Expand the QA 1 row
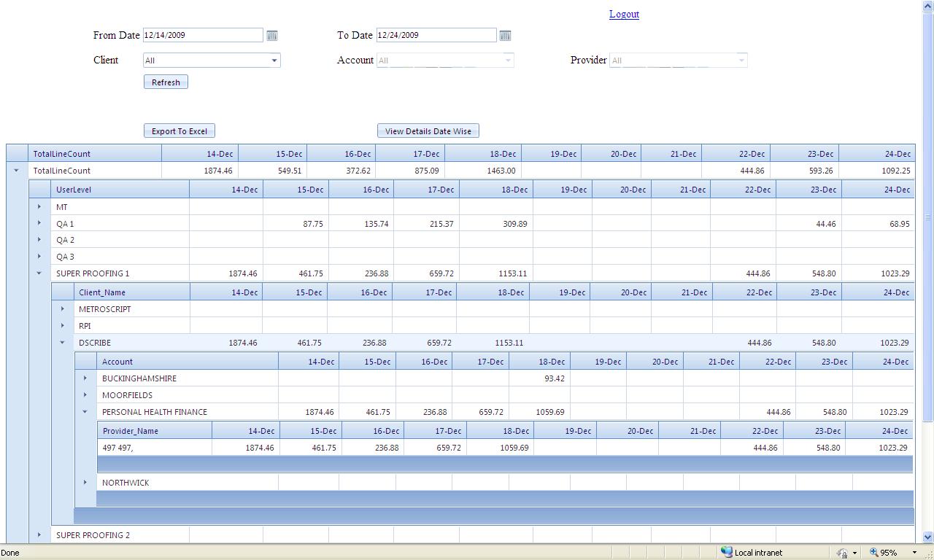The width and height of the screenshot is (934, 560). [x=39, y=223]
